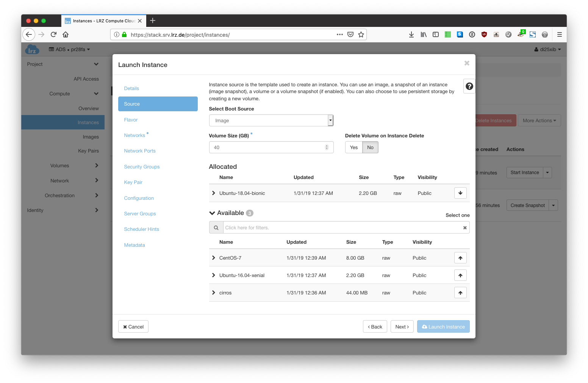Deallocate Ubuntu-18.04-bionic with down arrow
Viewport: 588px width, 383px height.
coord(460,193)
